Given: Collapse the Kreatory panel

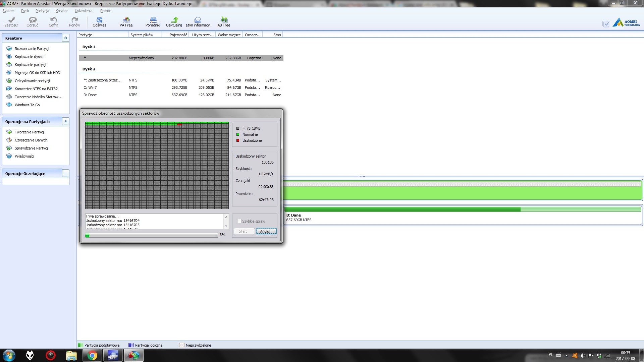Looking at the screenshot, I should pos(66,38).
